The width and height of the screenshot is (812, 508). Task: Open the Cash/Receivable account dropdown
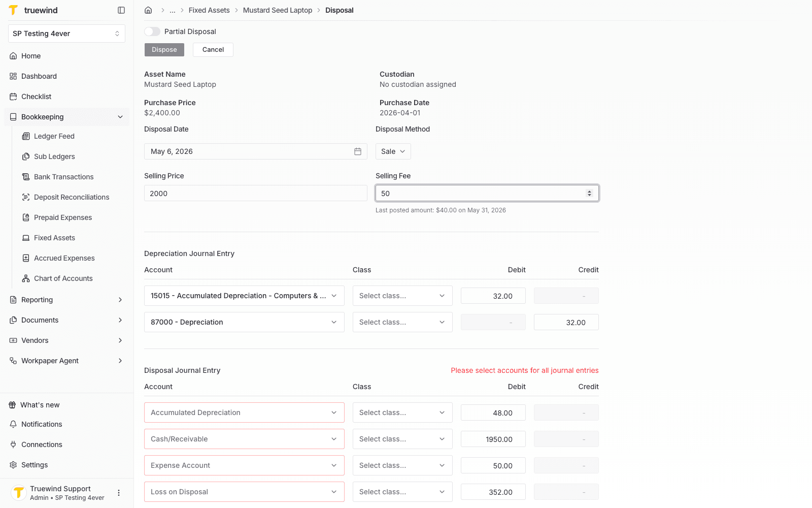(244, 439)
